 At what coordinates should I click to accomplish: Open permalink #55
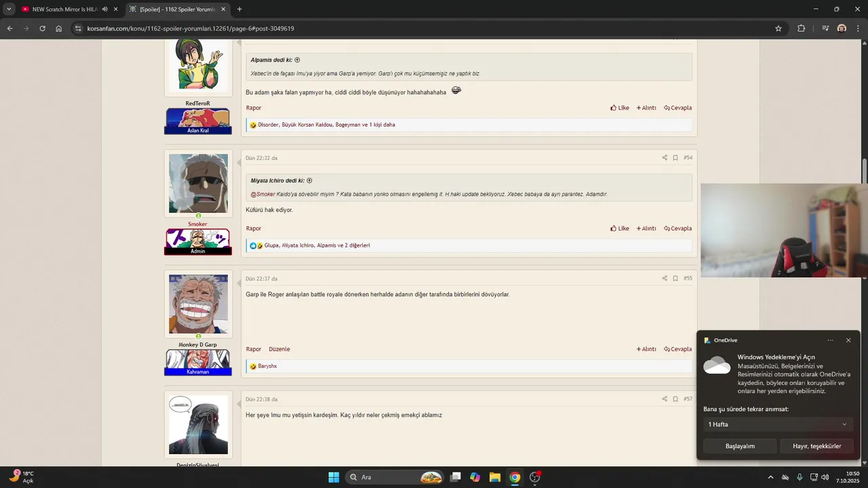(x=688, y=279)
